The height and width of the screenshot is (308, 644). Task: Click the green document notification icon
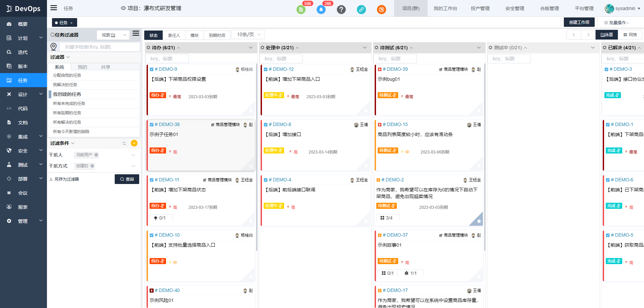(301, 9)
